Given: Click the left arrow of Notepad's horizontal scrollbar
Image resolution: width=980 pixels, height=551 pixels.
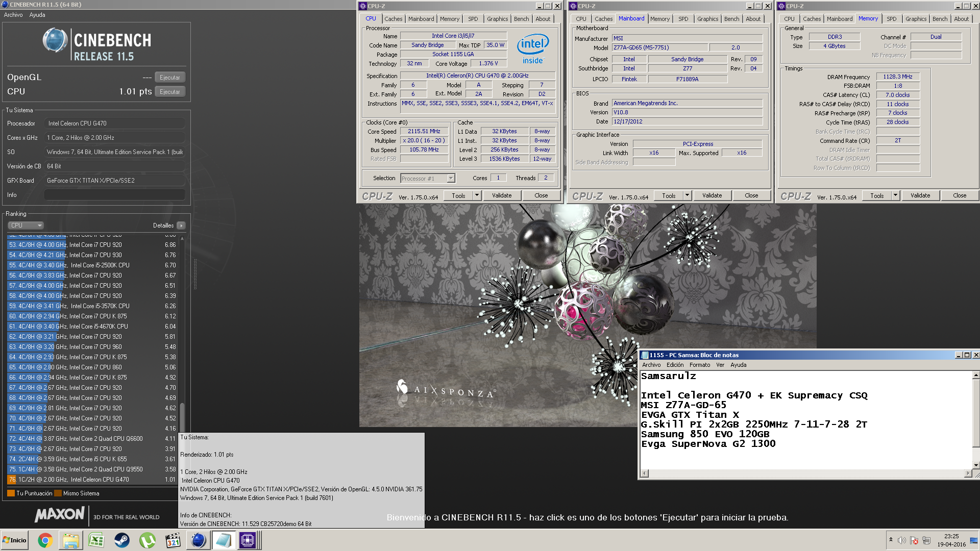Looking at the screenshot, I should (x=645, y=473).
